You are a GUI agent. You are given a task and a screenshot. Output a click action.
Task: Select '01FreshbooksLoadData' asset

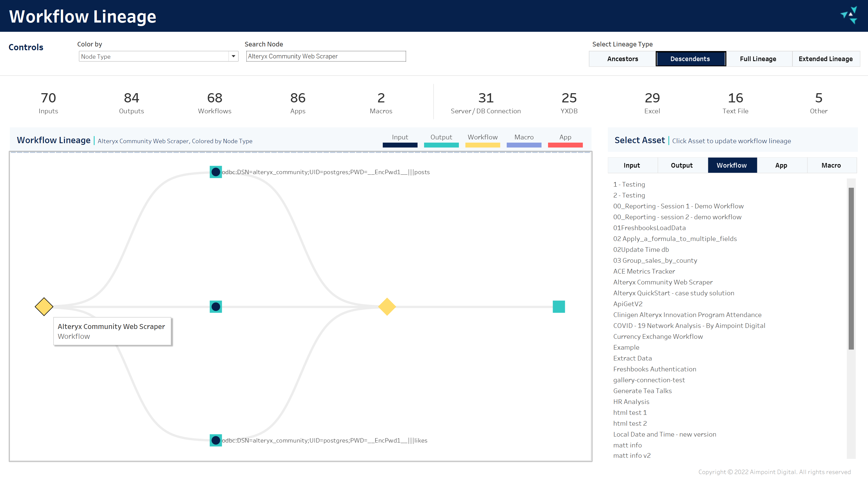pyautogui.click(x=649, y=228)
